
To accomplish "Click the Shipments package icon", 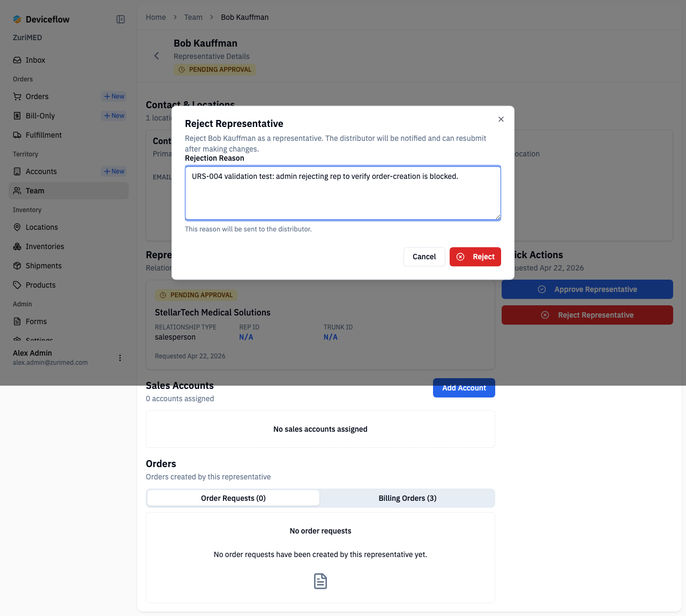I will click(x=17, y=266).
